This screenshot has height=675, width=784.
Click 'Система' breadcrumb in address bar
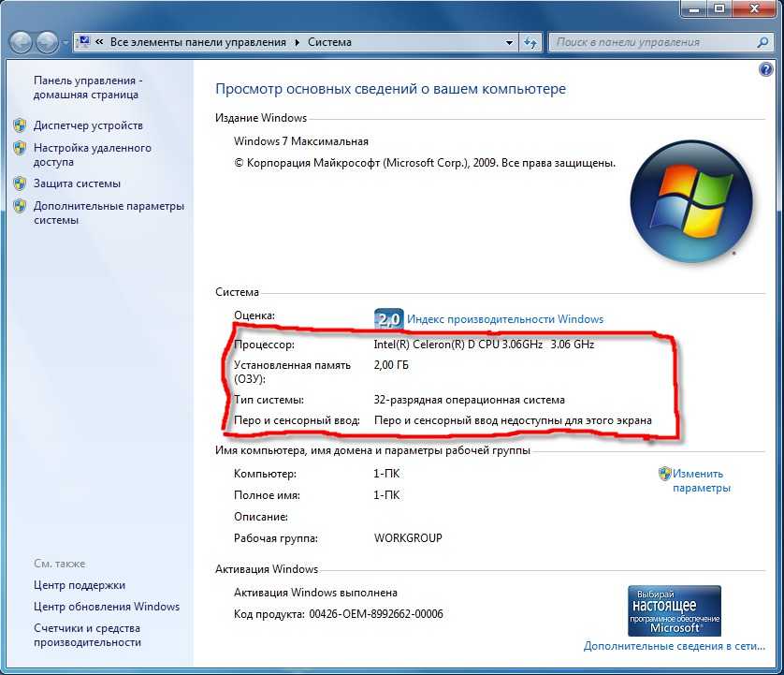329,42
